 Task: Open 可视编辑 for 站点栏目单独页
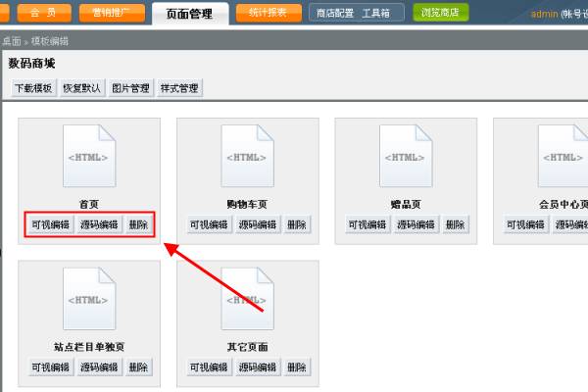tap(51, 367)
